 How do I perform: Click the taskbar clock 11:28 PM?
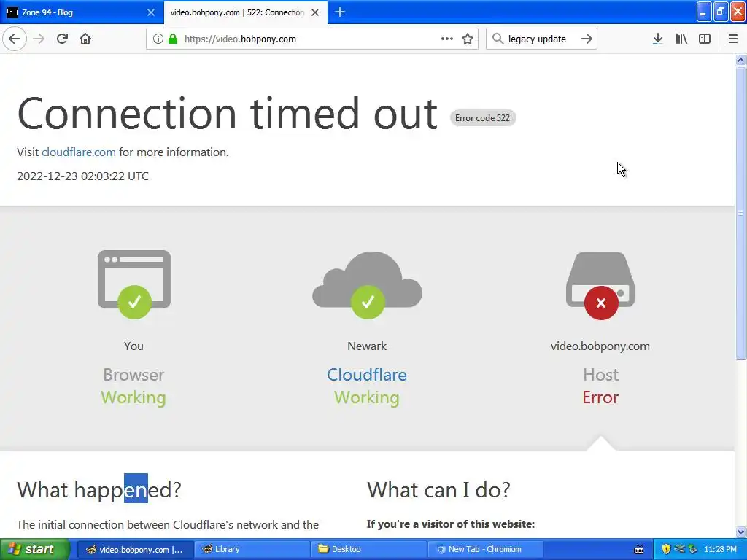pos(720,550)
